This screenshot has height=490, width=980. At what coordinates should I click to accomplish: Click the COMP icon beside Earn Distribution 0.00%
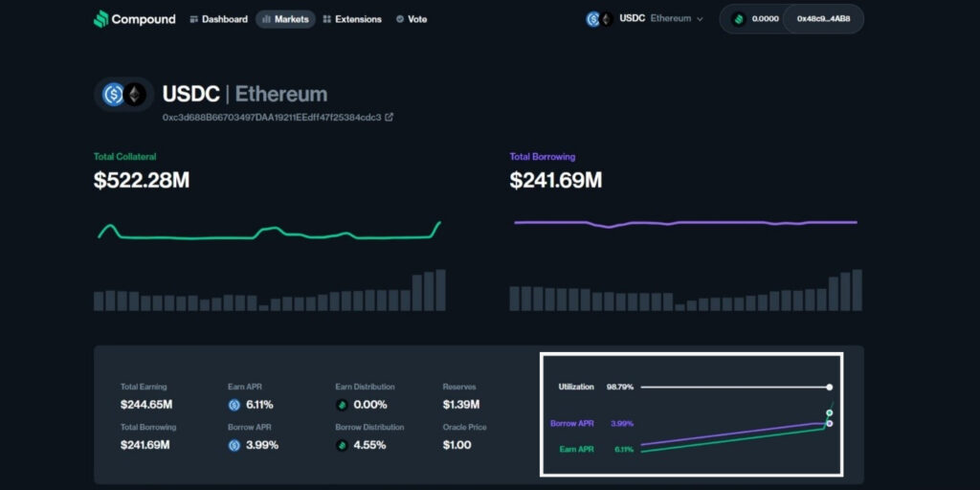[342, 405]
